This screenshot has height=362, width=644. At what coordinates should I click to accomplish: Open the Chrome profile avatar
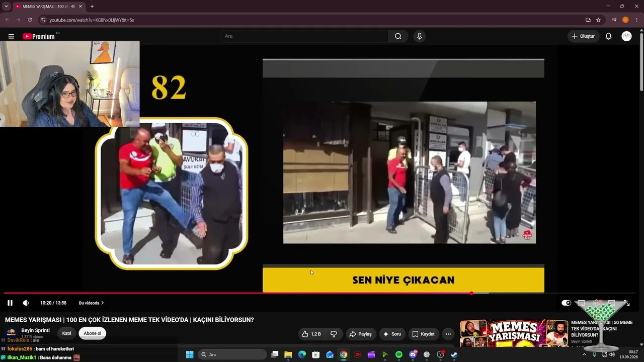[625, 20]
